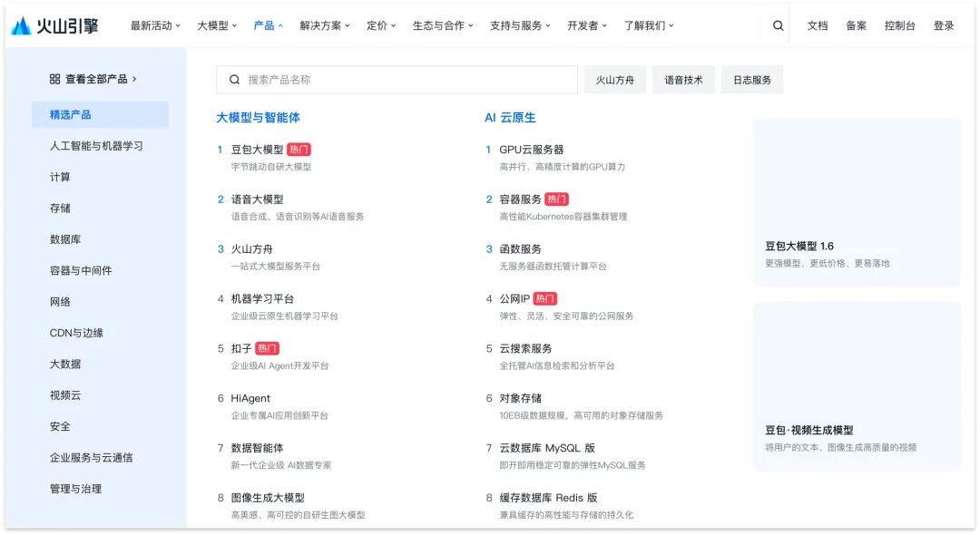Screen dimensions: 980x535
Task: Click the 语音技术 tag button
Action: 684,80
